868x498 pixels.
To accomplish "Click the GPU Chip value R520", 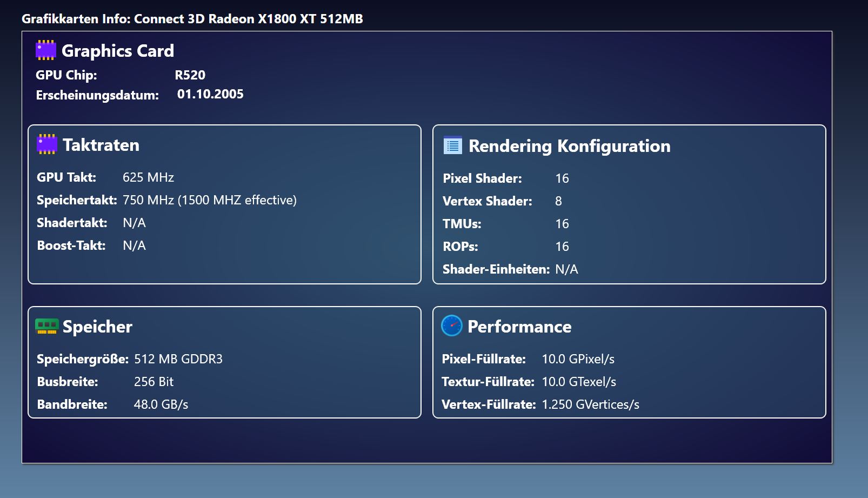I will 190,75.
